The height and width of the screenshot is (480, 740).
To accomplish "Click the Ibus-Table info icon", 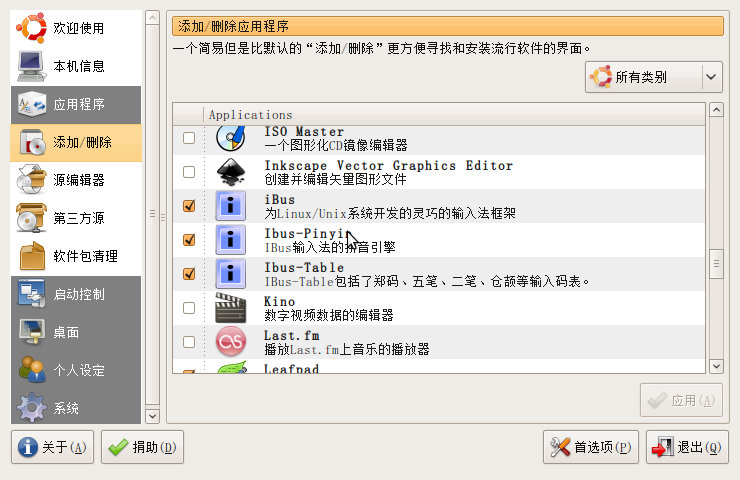I will tap(231, 274).
